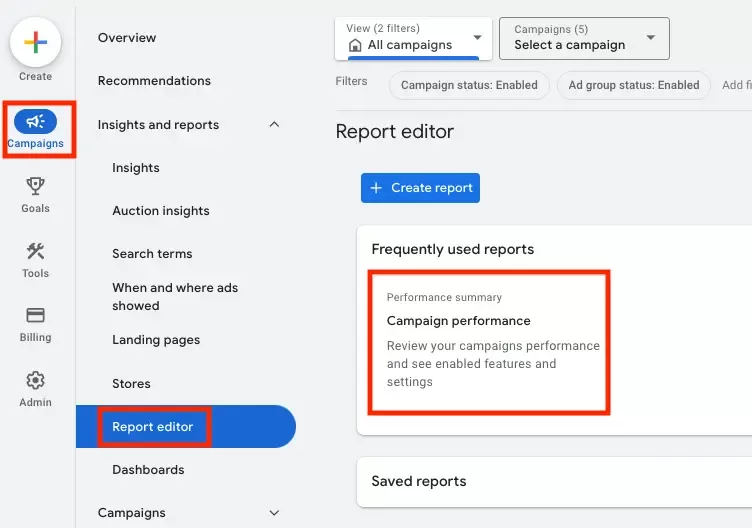Click Ad group status: Enabled filter chip
The width and height of the screenshot is (752, 528).
click(x=634, y=85)
